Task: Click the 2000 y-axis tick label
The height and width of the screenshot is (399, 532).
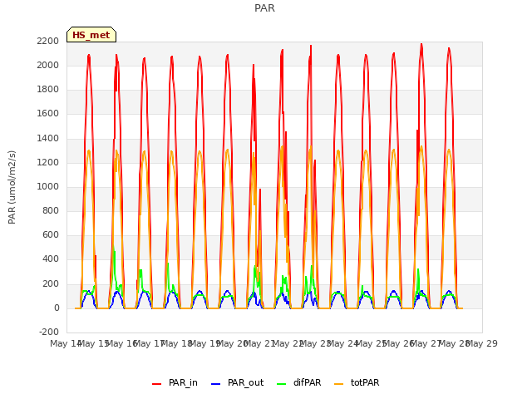Action: click(48, 65)
